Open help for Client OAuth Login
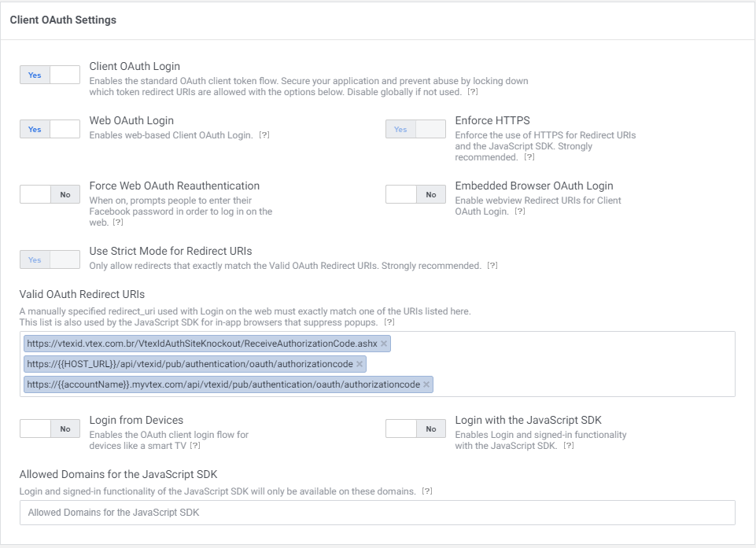Image resolution: width=756 pixels, height=548 pixels. click(x=473, y=92)
